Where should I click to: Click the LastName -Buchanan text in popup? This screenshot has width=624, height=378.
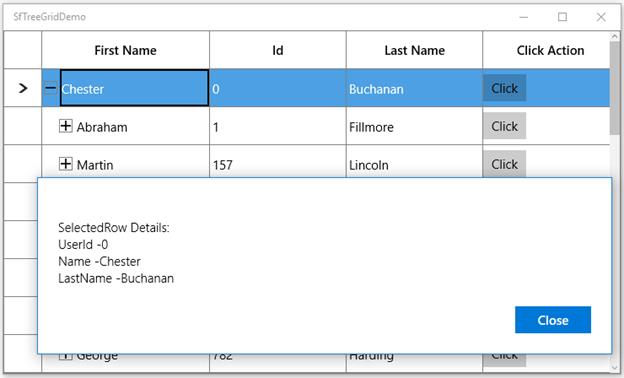click(116, 278)
